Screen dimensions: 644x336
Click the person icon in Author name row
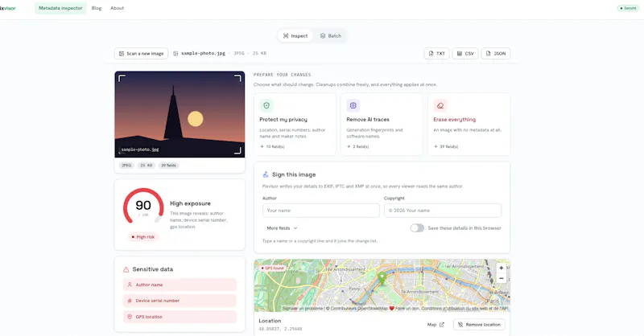point(130,285)
